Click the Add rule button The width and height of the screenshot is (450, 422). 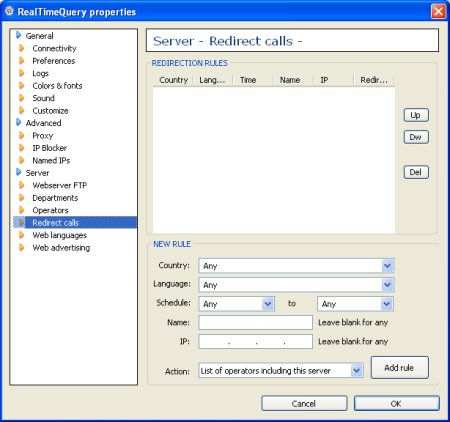coord(399,368)
